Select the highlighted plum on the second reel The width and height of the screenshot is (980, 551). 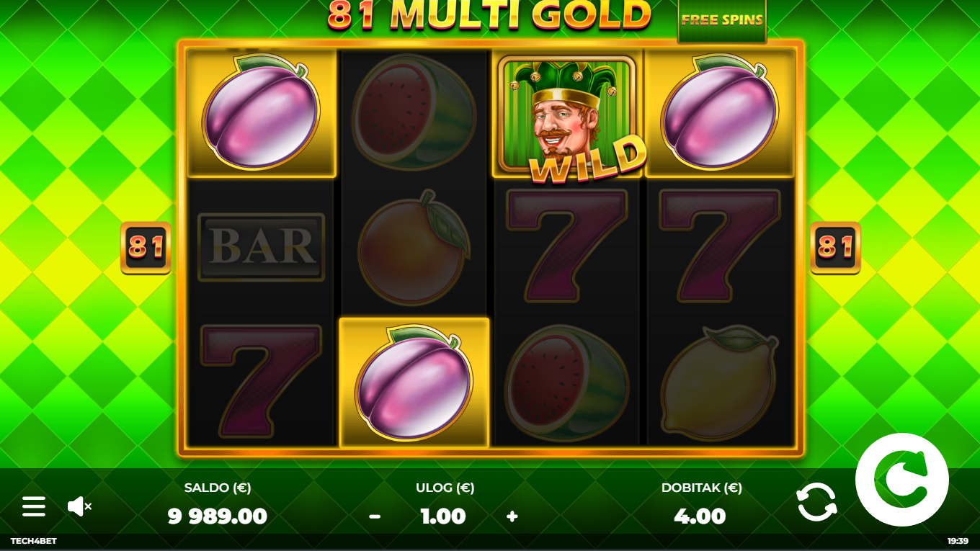tap(414, 382)
